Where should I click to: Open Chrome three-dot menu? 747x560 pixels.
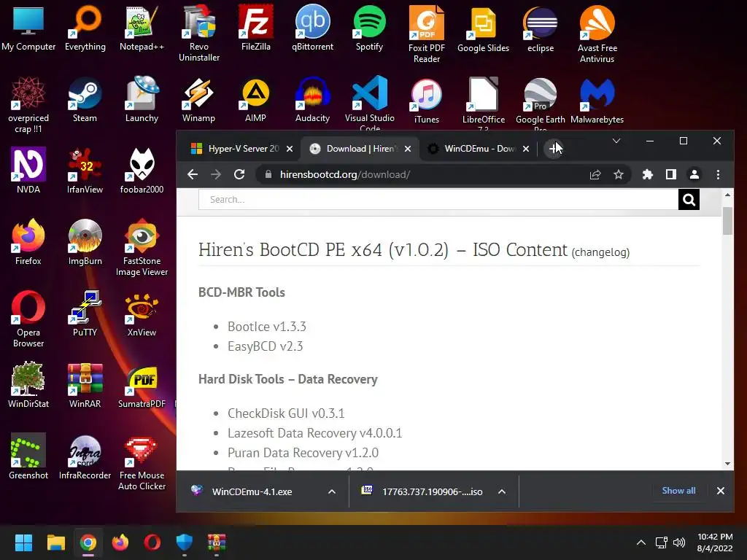tap(718, 175)
